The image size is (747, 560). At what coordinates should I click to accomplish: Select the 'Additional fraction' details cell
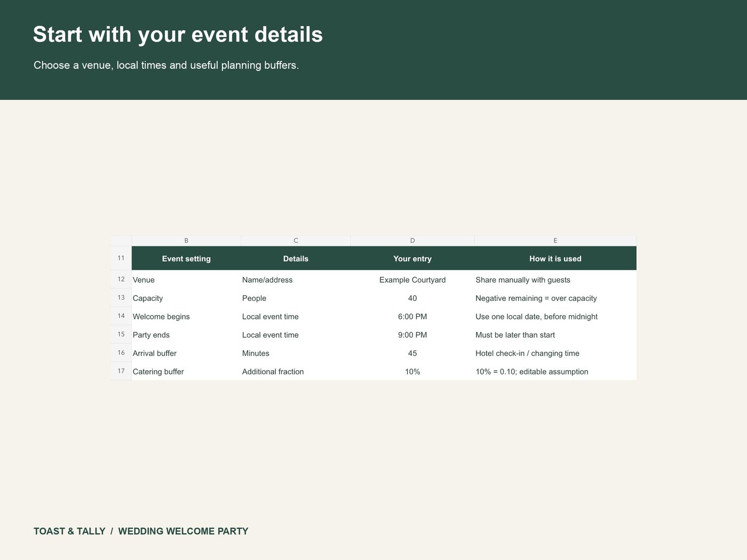click(296, 372)
